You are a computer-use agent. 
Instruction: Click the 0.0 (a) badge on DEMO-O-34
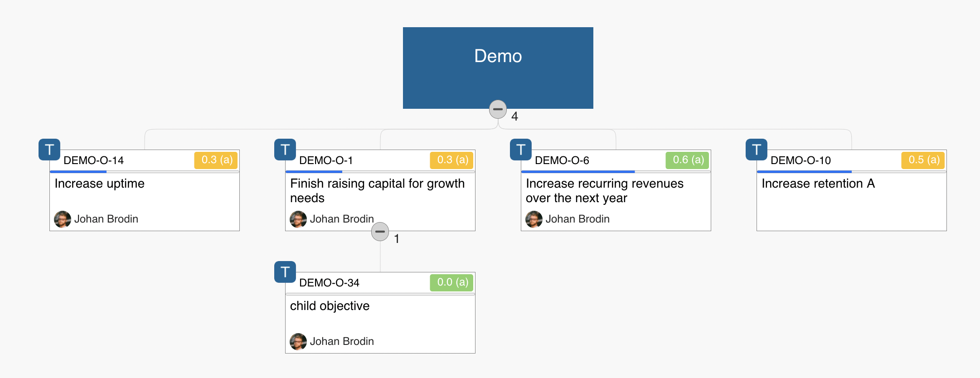452,282
